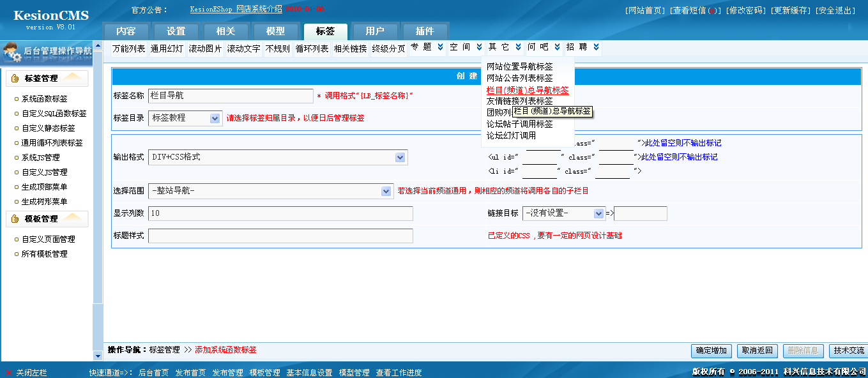
Task: Open the 链接目标 link target dropdown
Action: click(598, 213)
